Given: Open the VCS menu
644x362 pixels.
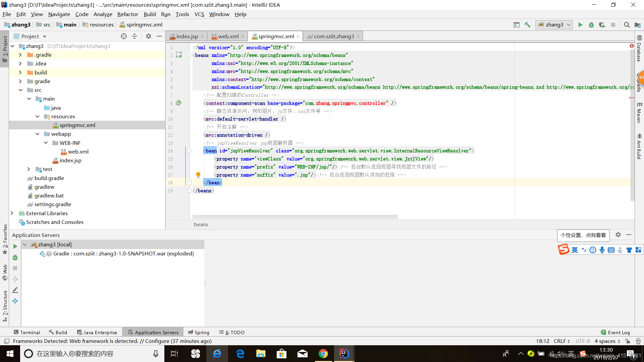Looking at the screenshot, I should pos(199,14).
